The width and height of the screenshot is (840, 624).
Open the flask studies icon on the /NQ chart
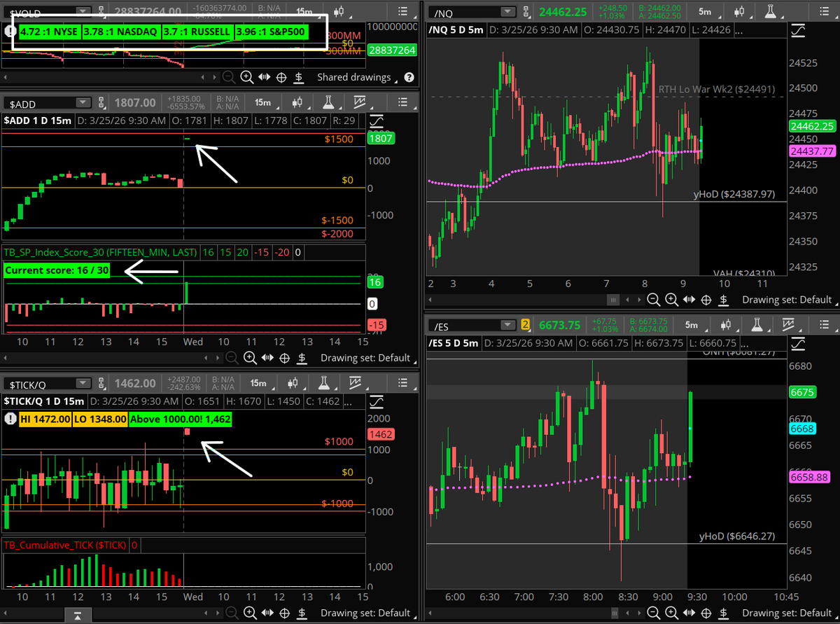(x=770, y=11)
